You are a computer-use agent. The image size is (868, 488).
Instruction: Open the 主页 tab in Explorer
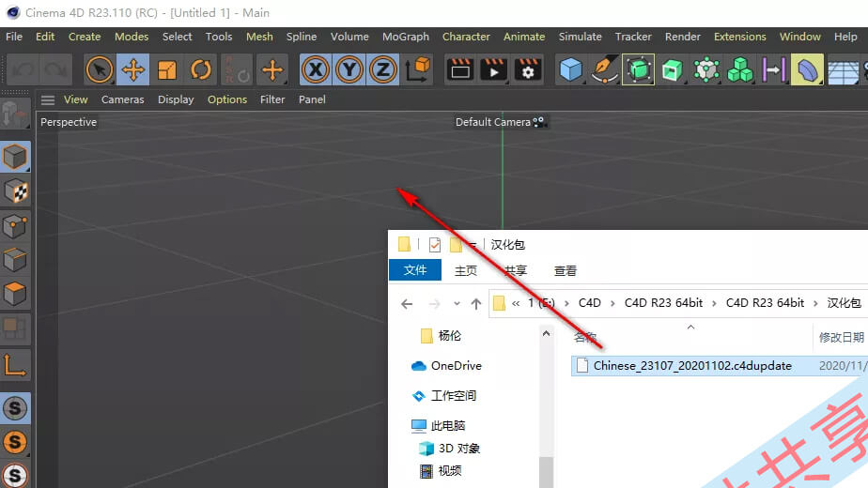[x=466, y=270]
